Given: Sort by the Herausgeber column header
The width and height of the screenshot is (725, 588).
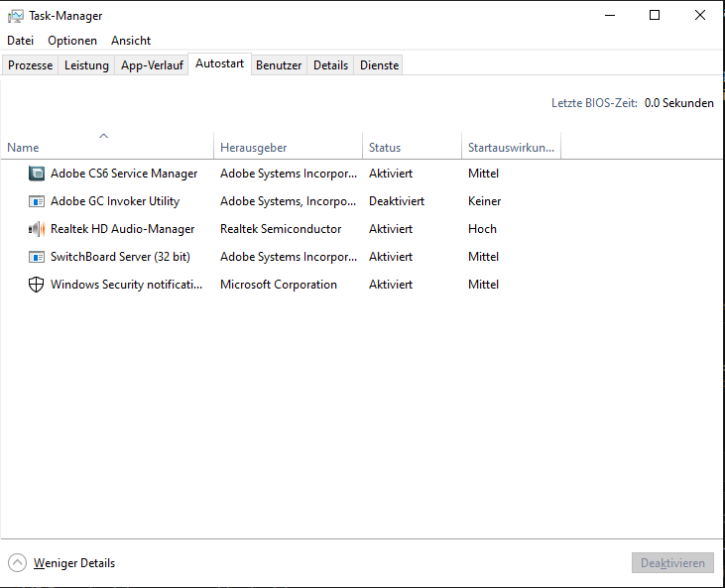Looking at the screenshot, I should coord(288,146).
